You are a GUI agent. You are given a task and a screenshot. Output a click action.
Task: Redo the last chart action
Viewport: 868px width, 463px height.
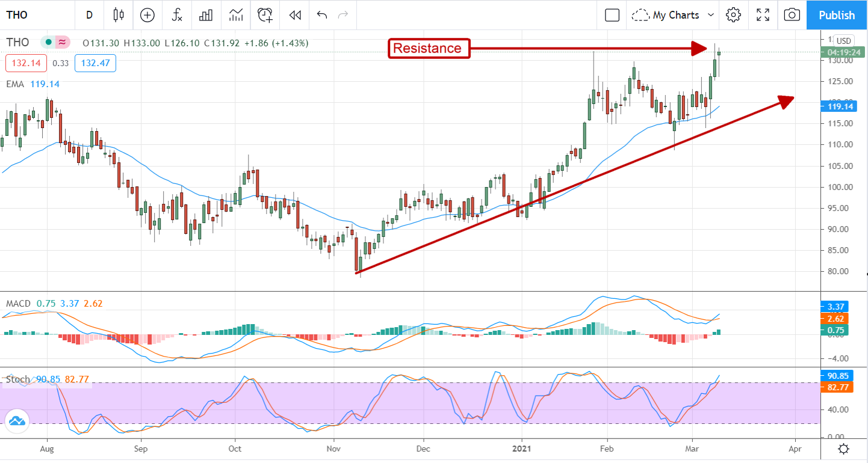coord(343,15)
